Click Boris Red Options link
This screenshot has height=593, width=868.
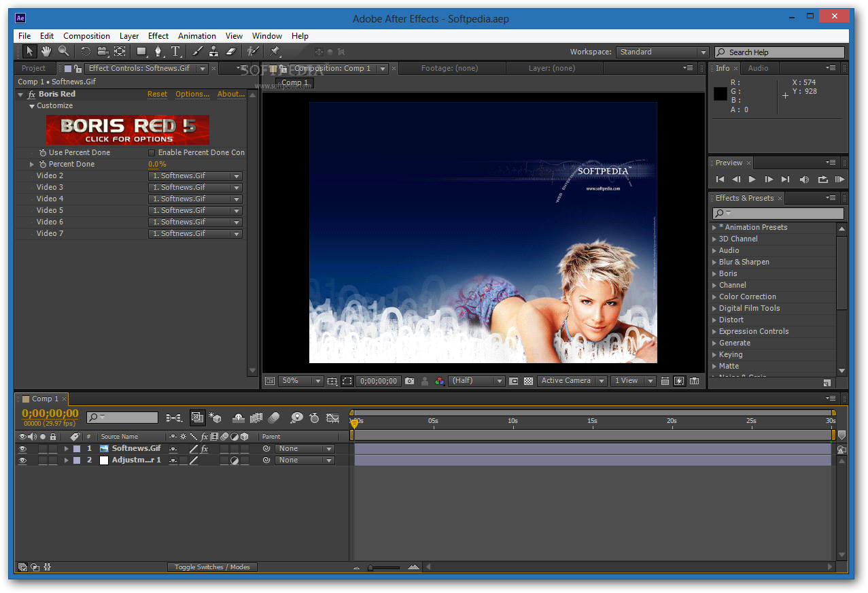192,95
